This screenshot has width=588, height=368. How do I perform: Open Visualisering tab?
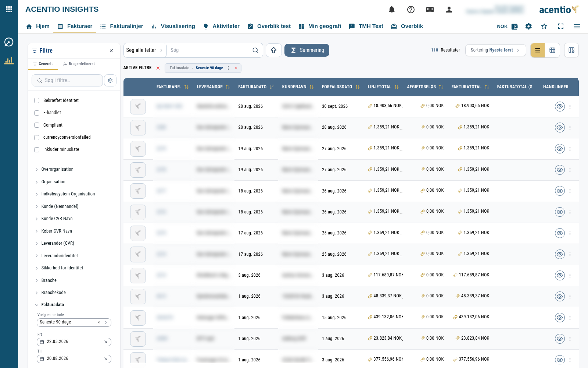pyautogui.click(x=173, y=26)
